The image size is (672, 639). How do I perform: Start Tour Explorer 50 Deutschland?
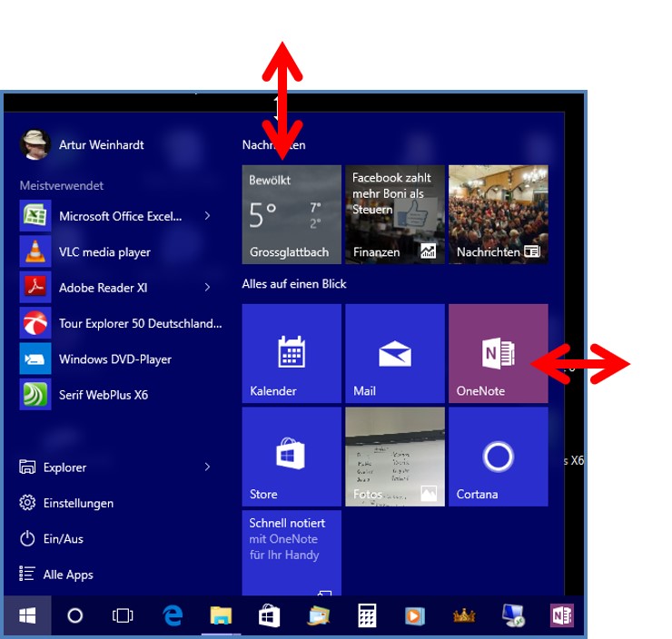(x=122, y=323)
